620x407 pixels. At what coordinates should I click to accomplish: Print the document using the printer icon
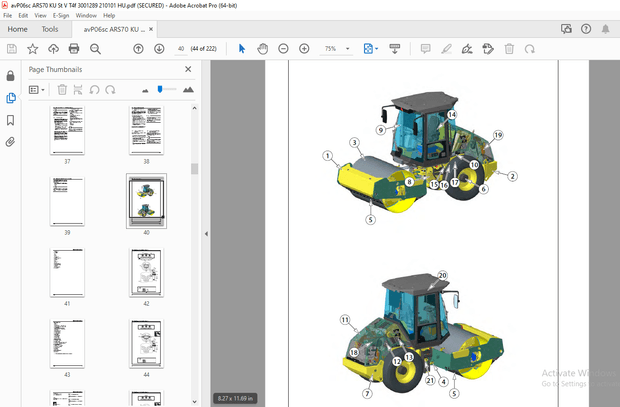(74, 48)
